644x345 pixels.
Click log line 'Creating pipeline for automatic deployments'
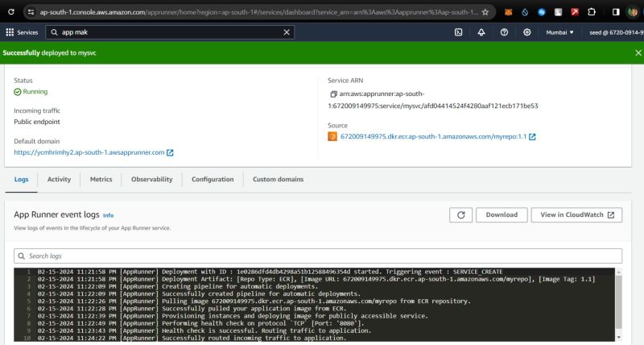tap(177, 287)
